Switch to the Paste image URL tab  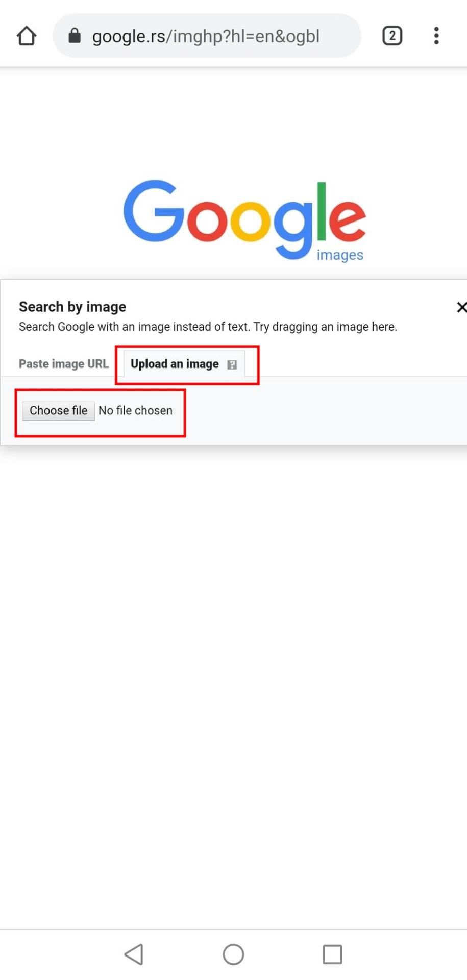(x=63, y=364)
